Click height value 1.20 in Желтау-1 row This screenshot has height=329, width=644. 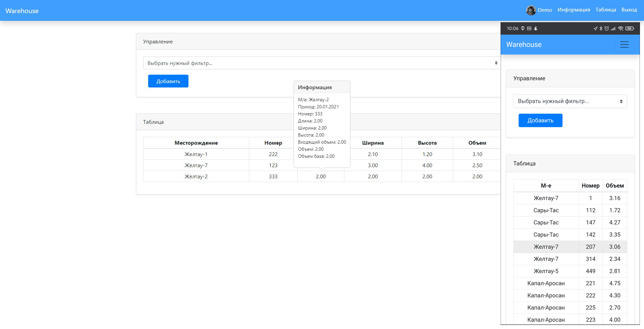point(427,154)
